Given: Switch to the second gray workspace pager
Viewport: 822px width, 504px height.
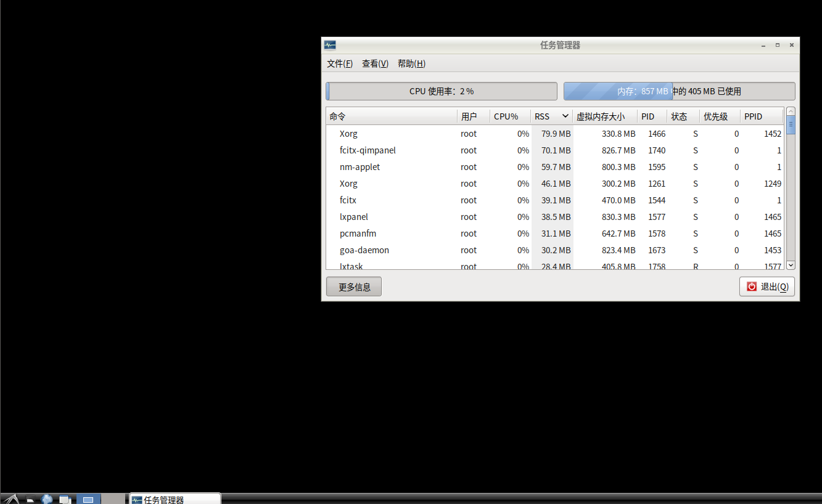Looking at the screenshot, I should (x=113, y=499).
